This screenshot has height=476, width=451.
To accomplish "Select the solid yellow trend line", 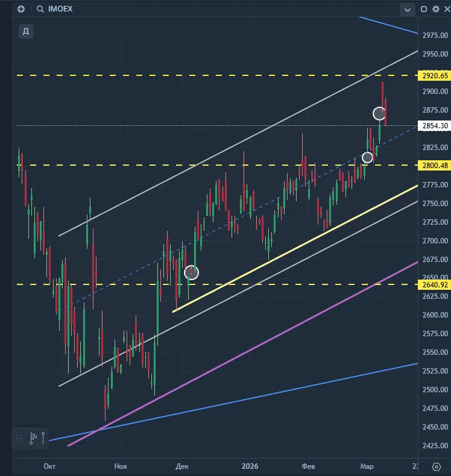I will (x=295, y=248).
